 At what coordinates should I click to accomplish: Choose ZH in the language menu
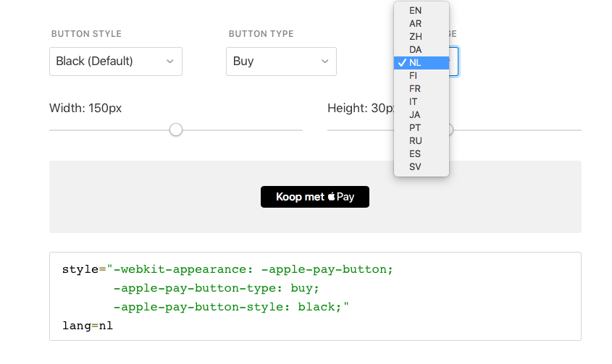pos(421,37)
